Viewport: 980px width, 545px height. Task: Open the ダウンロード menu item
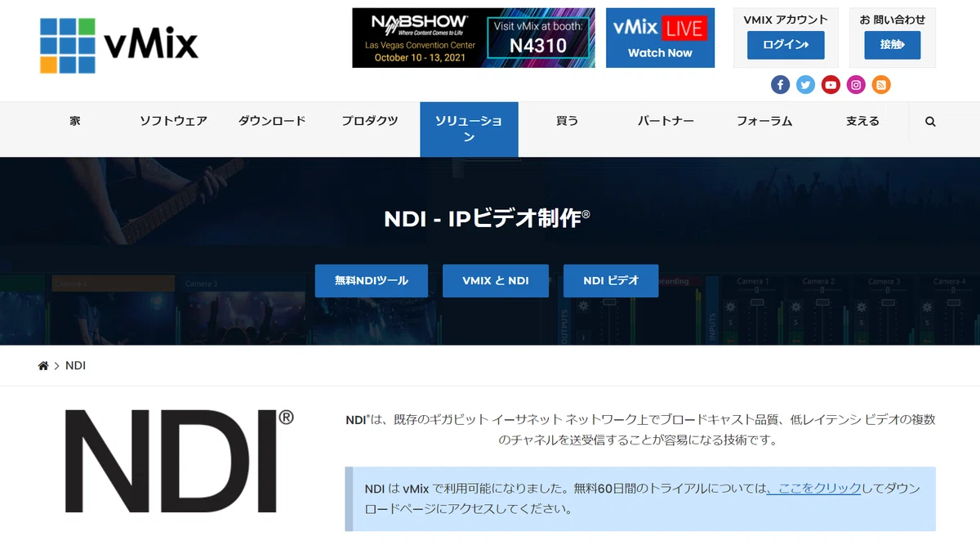(x=272, y=121)
